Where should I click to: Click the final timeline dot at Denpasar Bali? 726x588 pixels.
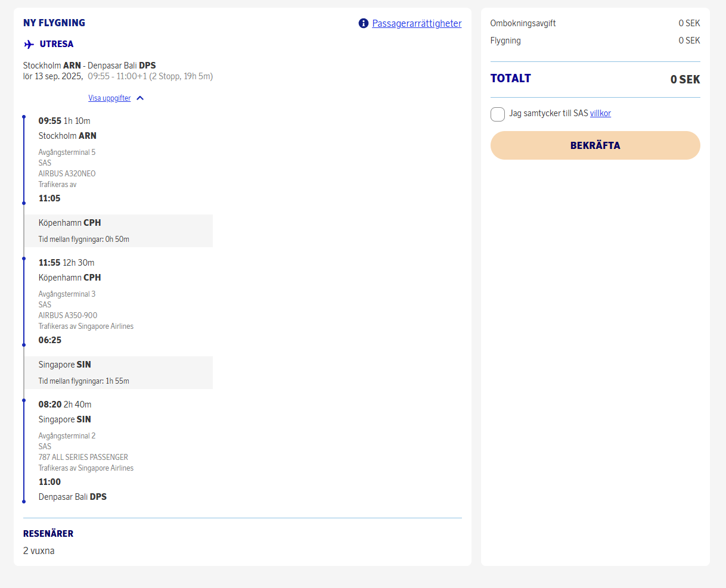coord(24,502)
